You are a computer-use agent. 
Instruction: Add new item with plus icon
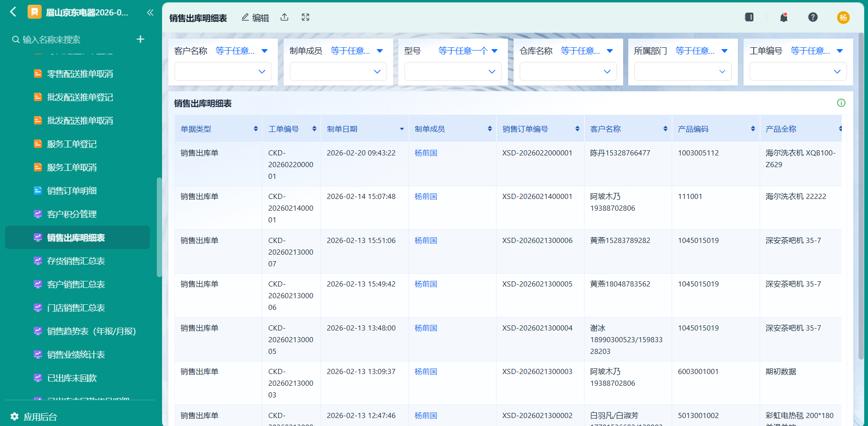pyautogui.click(x=140, y=39)
